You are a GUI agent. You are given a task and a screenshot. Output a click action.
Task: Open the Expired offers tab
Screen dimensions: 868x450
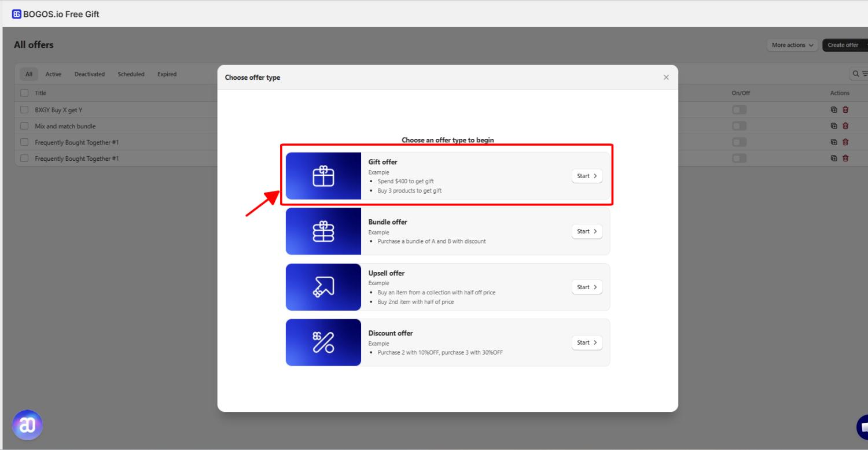[167, 74]
